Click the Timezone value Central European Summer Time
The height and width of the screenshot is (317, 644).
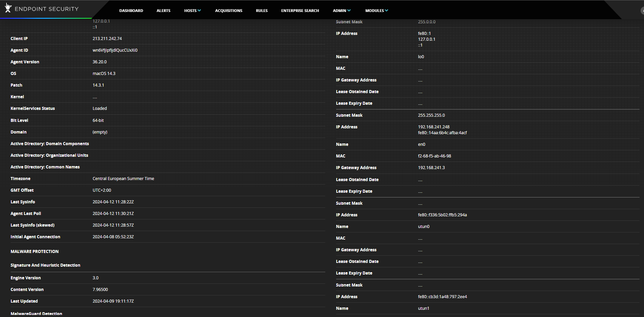tap(123, 179)
